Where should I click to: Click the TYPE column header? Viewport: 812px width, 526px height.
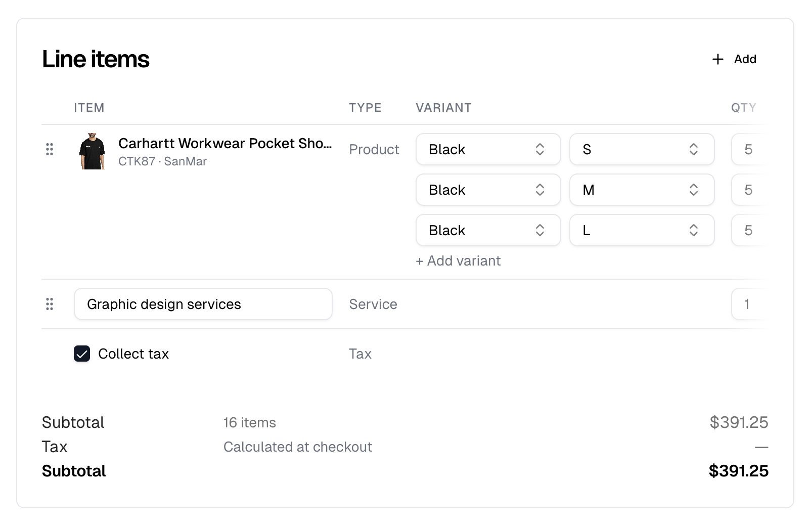(365, 108)
